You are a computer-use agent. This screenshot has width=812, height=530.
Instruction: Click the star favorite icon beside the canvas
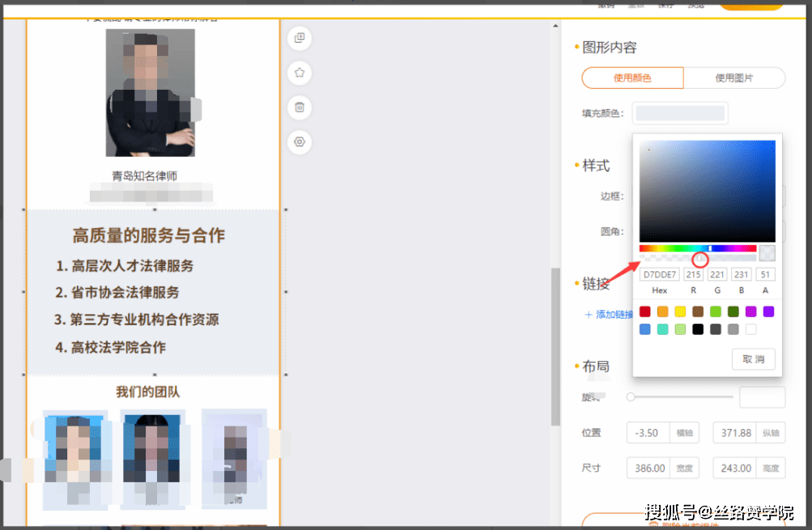click(x=300, y=73)
